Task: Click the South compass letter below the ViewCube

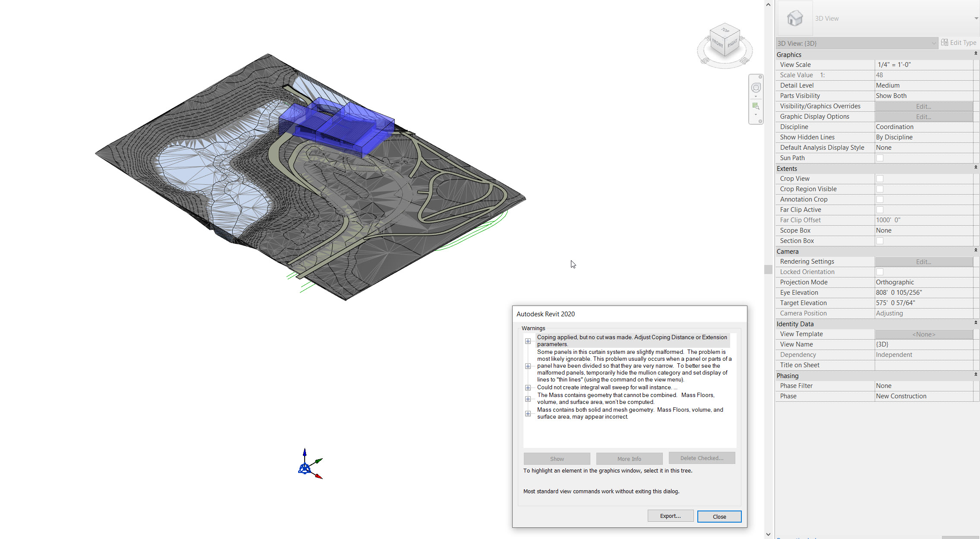Action: [x=705, y=60]
